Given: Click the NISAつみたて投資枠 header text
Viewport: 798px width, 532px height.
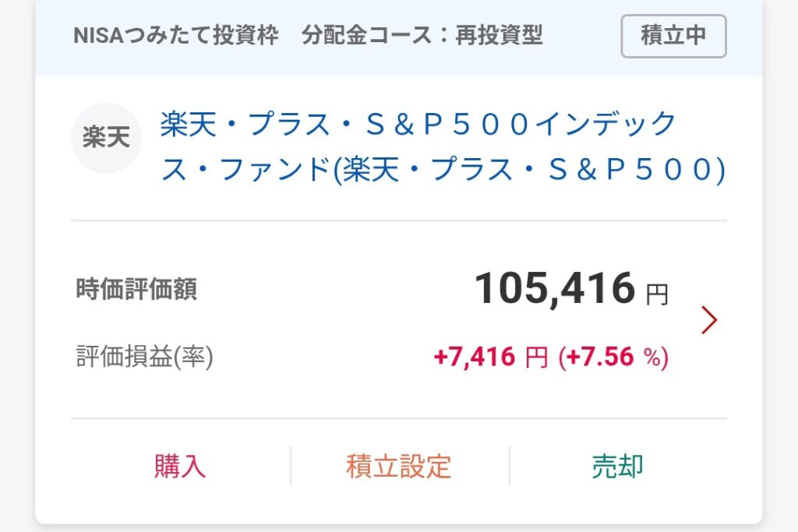Looking at the screenshot, I should point(176,36).
